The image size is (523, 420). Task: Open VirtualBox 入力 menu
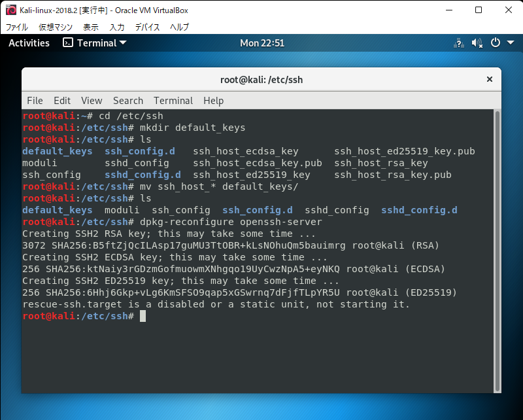click(x=117, y=27)
